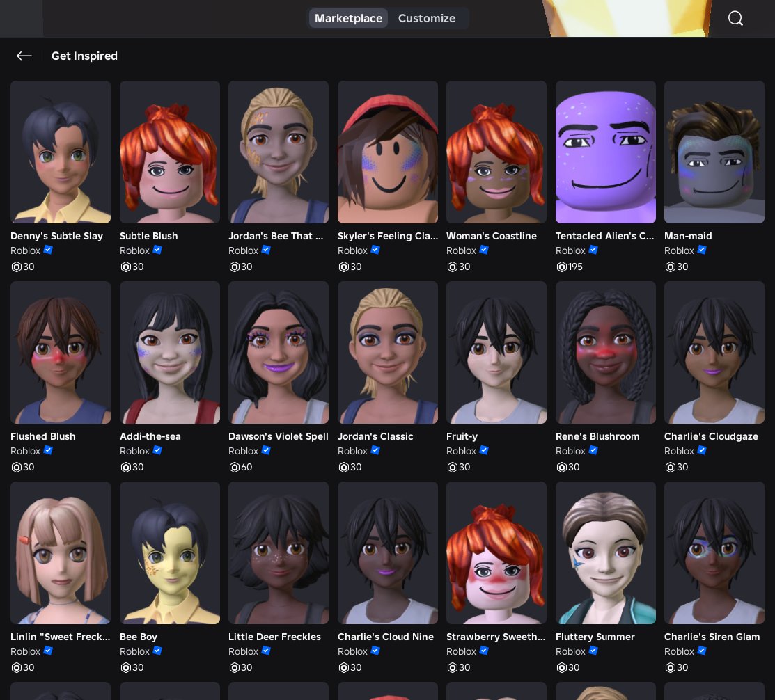Open the Flushed Blush thumbnail
The height and width of the screenshot is (700, 775).
click(x=61, y=352)
